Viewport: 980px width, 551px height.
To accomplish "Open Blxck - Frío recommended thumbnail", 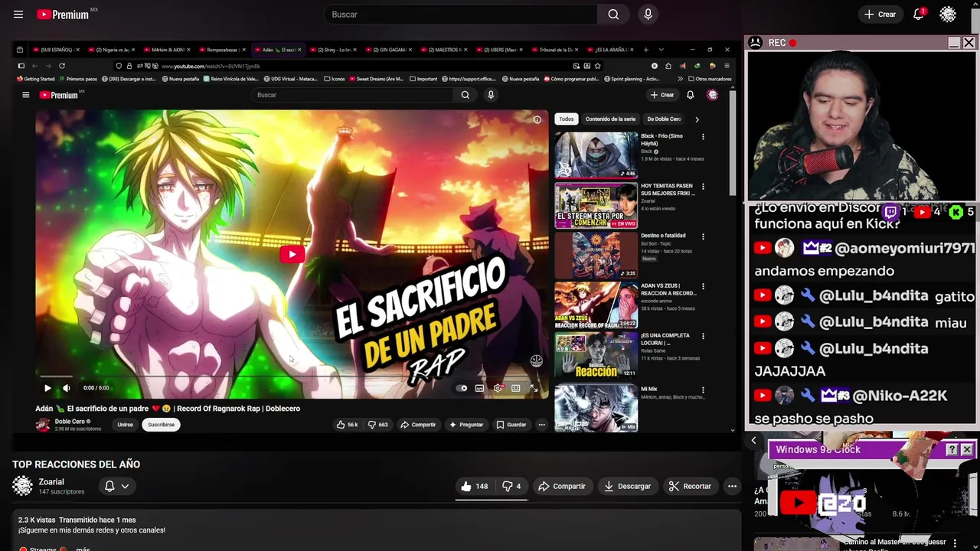I will (x=596, y=155).
